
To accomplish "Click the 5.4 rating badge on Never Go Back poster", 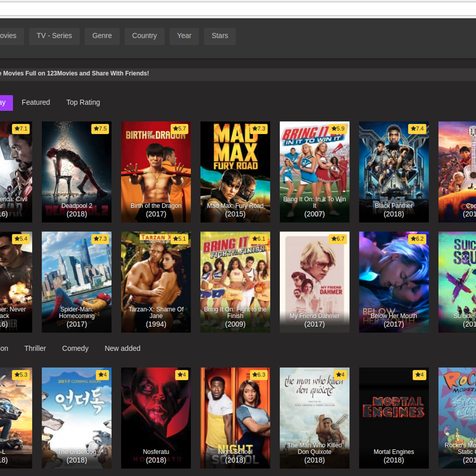I will (21, 239).
